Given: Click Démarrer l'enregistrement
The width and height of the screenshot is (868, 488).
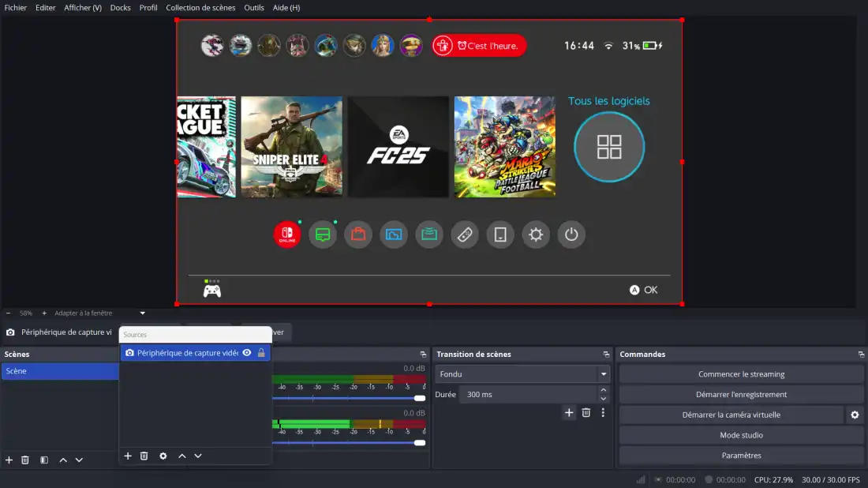Looking at the screenshot, I should [x=741, y=394].
